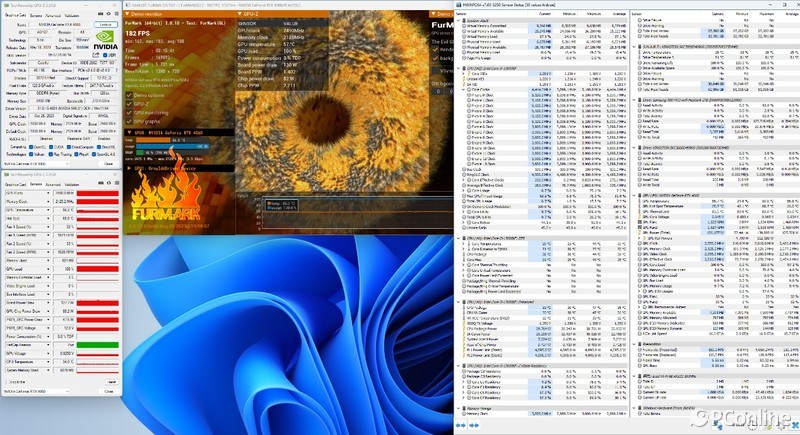Click the refresh icon in GPU-Z Graphics Card window

[x=109, y=14]
